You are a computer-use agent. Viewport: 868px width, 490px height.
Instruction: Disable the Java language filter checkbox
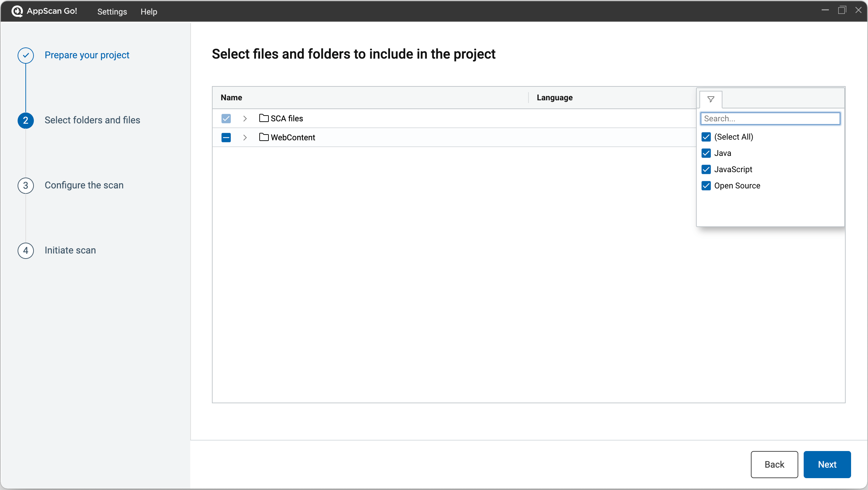point(707,153)
